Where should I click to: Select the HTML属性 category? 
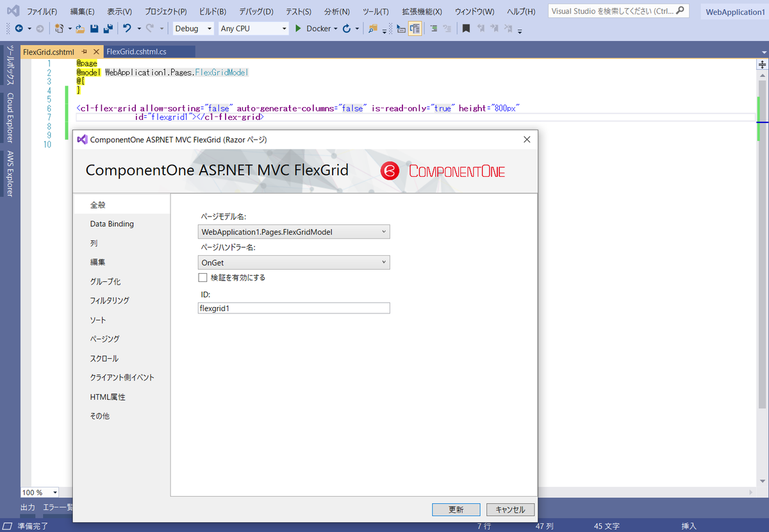(122, 397)
